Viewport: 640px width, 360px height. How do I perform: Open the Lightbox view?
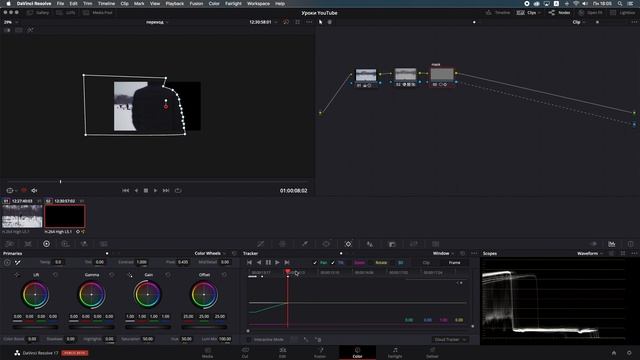pos(623,13)
